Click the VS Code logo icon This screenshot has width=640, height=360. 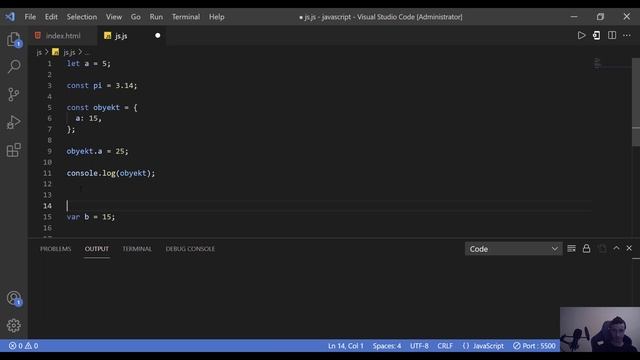pyautogui.click(x=10, y=17)
